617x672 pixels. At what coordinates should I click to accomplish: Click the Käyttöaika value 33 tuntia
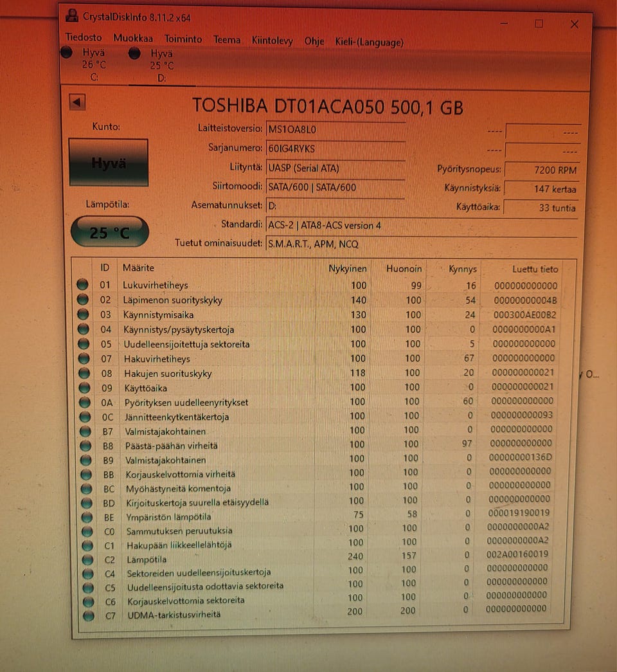(x=541, y=208)
